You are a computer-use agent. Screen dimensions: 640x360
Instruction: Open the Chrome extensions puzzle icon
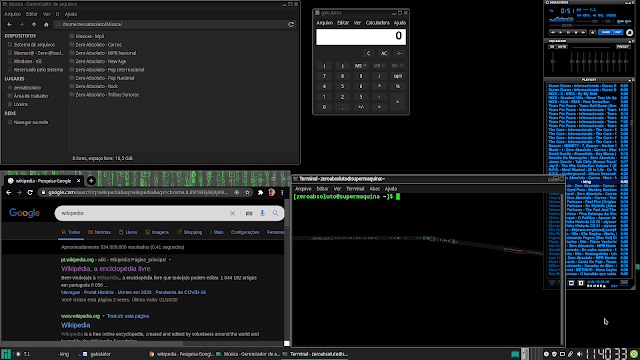point(260,192)
